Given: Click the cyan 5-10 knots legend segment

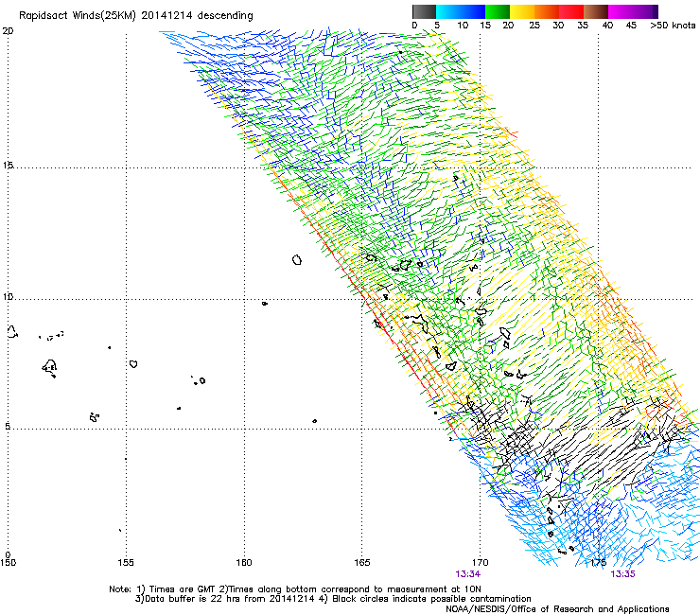Looking at the screenshot, I should 448,11.
